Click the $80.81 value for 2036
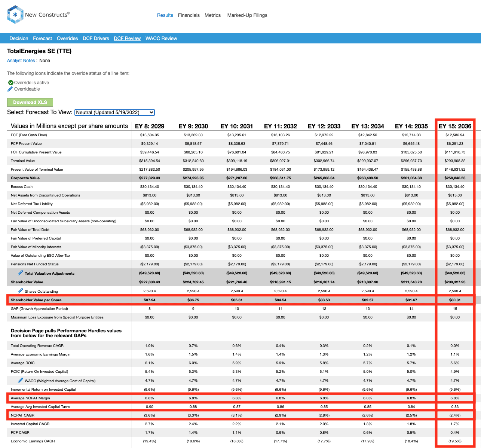 (x=455, y=300)
